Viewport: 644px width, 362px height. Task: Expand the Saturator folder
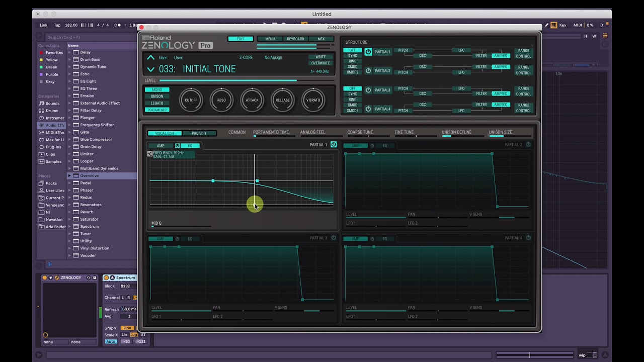point(70,219)
